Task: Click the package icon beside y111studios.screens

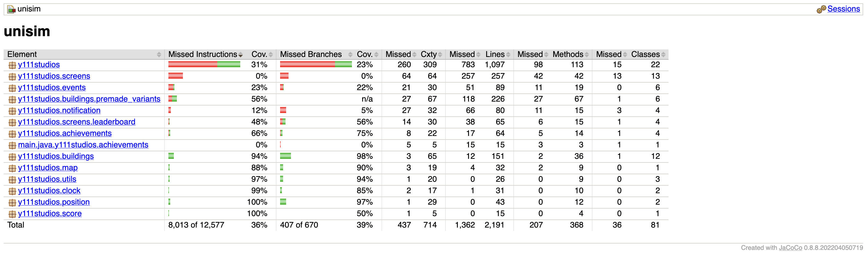Action: click(12, 76)
